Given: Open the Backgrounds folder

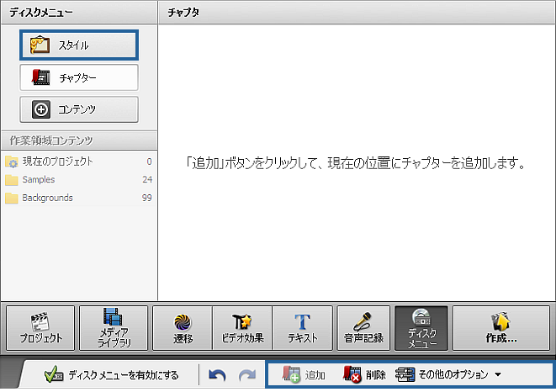Looking at the screenshot, I should tap(79, 198).
